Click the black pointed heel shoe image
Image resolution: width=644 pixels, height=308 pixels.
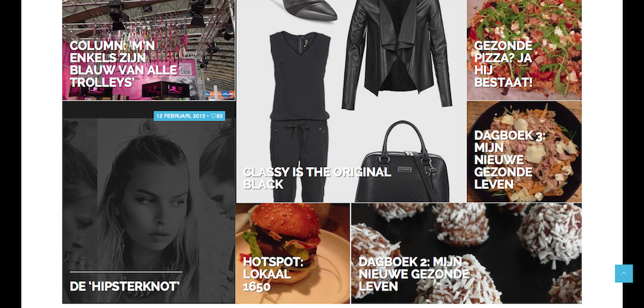309,10
